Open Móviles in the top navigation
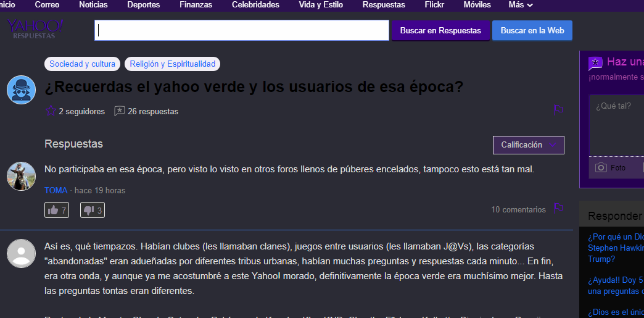The height and width of the screenshot is (318, 644). point(477,5)
